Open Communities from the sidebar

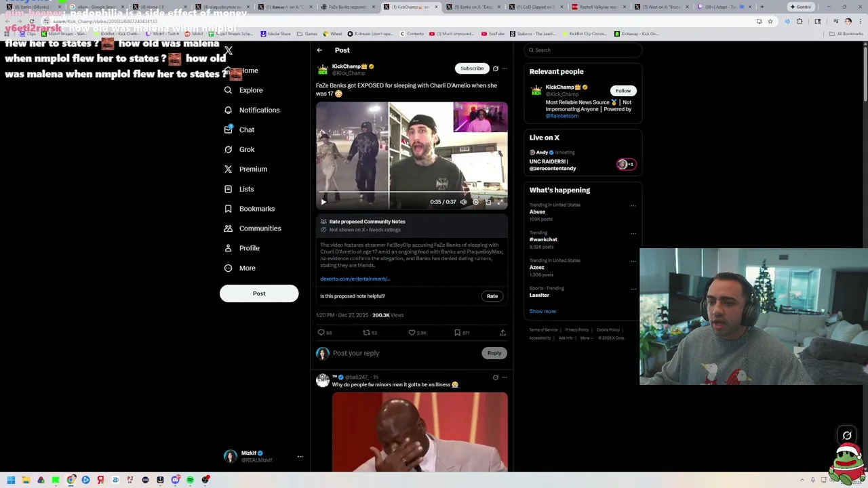[x=252, y=228]
